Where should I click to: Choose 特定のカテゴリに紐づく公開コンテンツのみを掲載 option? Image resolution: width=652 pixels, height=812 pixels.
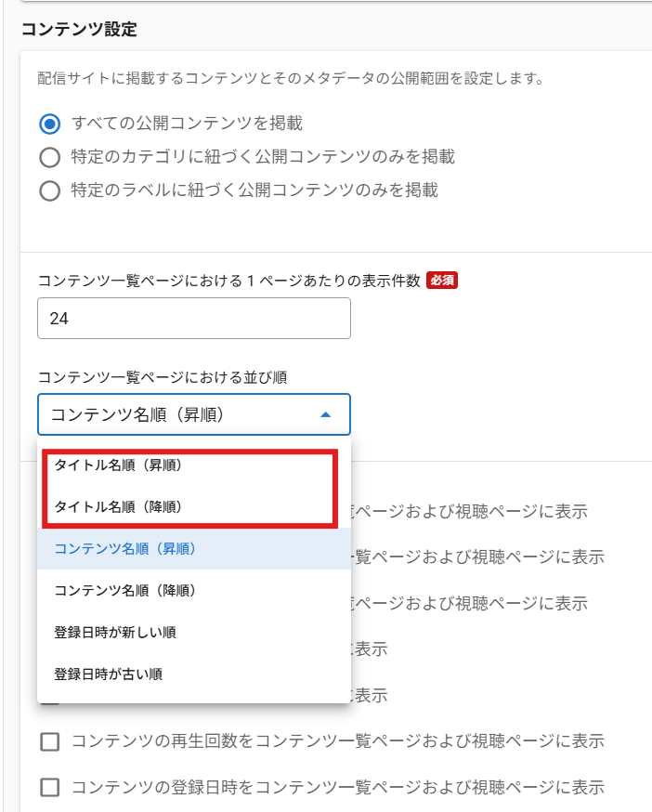click(49, 157)
